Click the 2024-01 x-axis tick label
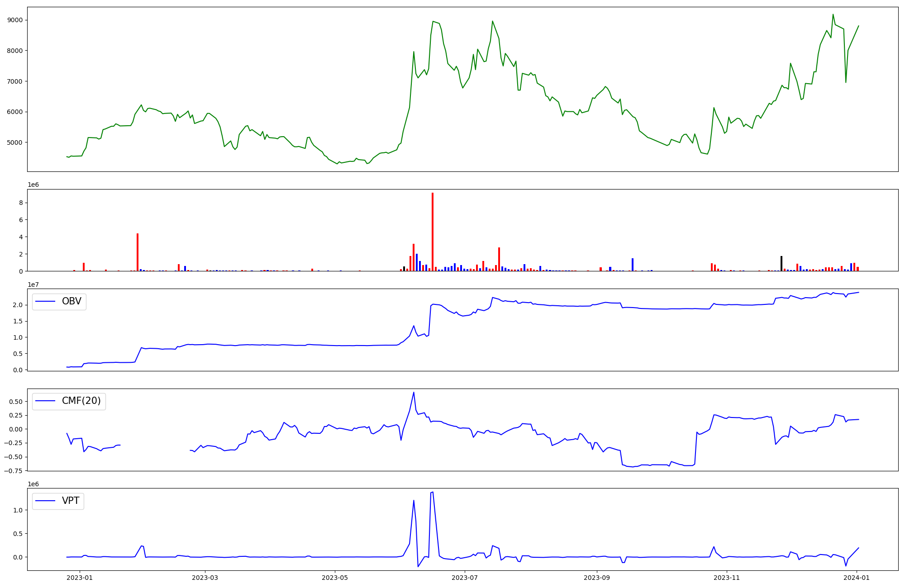 [857, 578]
